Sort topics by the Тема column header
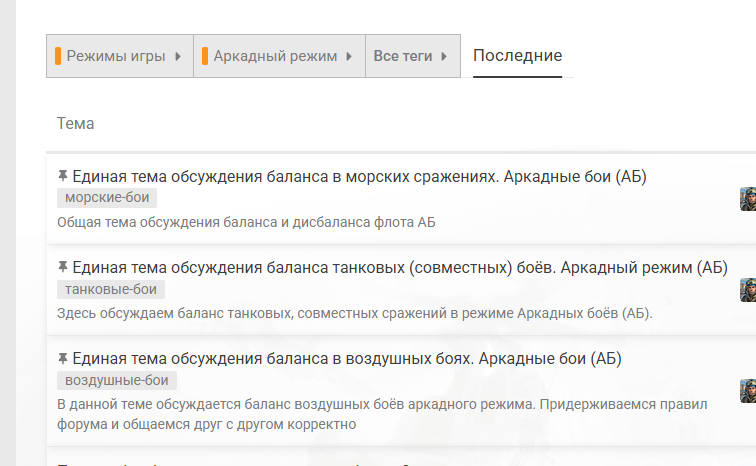 76,123
